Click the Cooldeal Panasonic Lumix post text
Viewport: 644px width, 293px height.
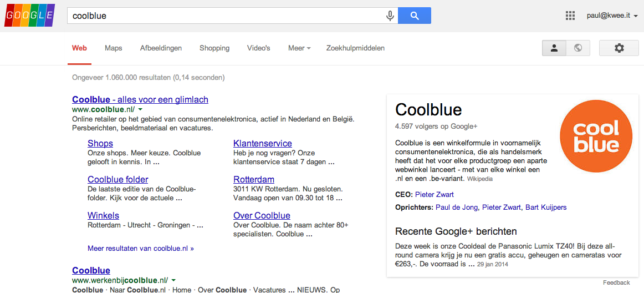pos(508,255)
